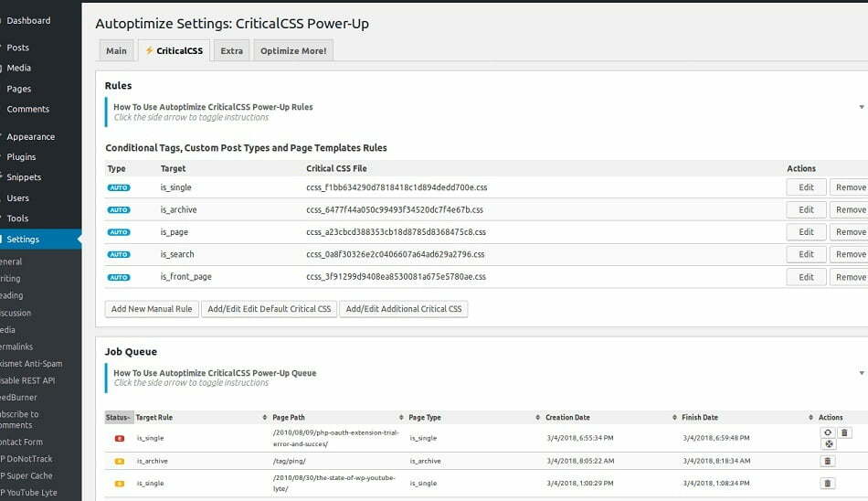Viewport: 868px width, 501px height.
Task: Open Tools in the admin sidebar
Action: 17,219
